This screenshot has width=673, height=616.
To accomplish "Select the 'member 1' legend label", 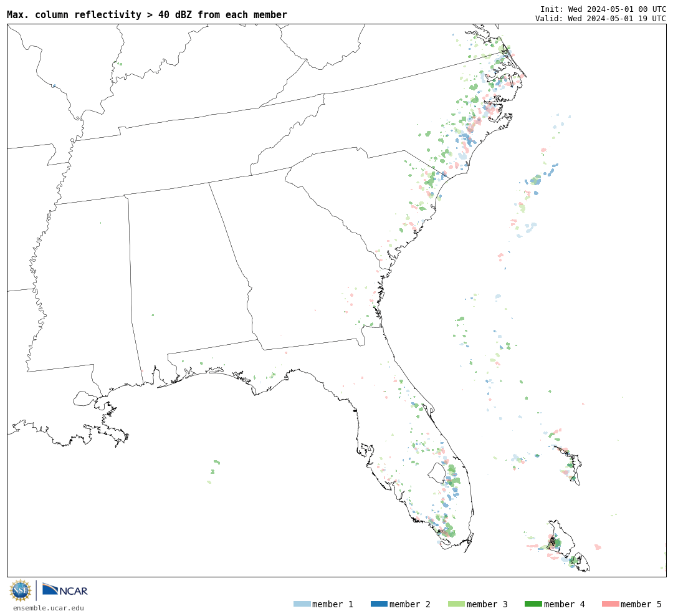I will pyautogui.click(x=333, y=604).
